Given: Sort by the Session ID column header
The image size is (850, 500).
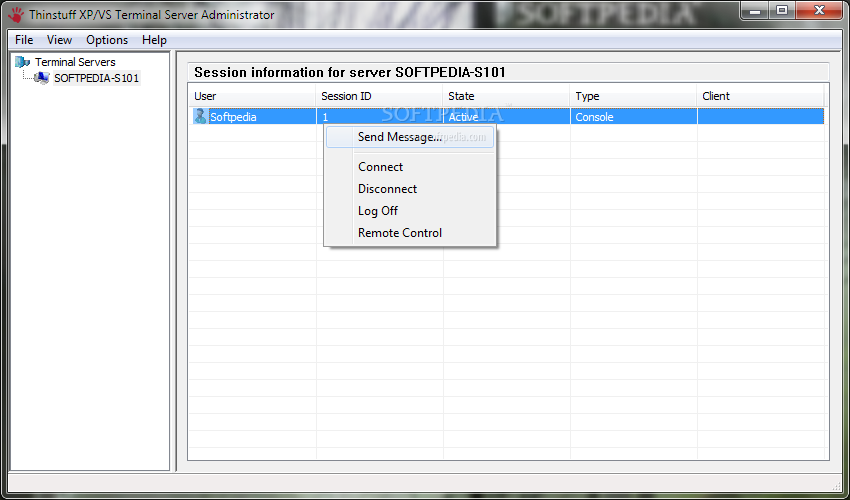Looking at the screenshot, I should point(379,96).
